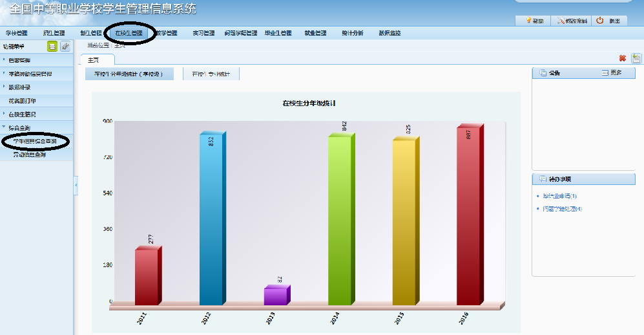Open the 数据监控 menu
644x335 pixels.
(390, 33)
